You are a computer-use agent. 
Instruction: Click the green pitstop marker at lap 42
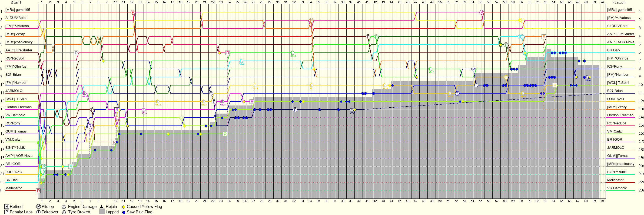[376, 37]
